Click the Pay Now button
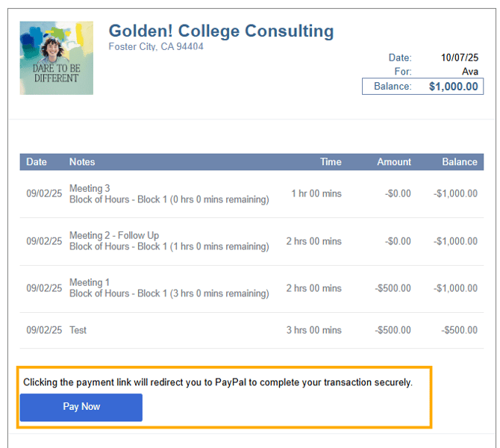The image size is (500, 448). [81, 407]
